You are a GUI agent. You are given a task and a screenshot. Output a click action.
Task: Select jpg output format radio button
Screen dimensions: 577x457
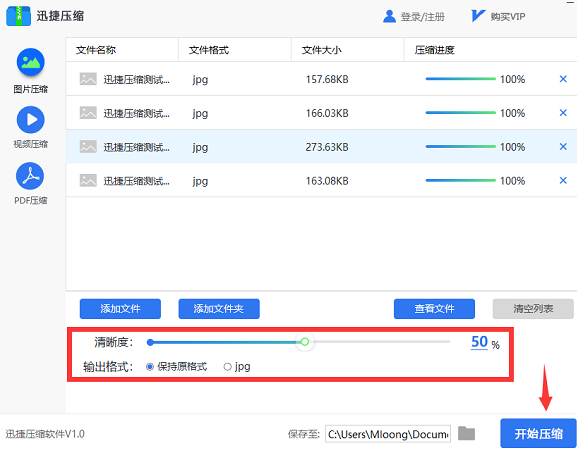[227, 367]
